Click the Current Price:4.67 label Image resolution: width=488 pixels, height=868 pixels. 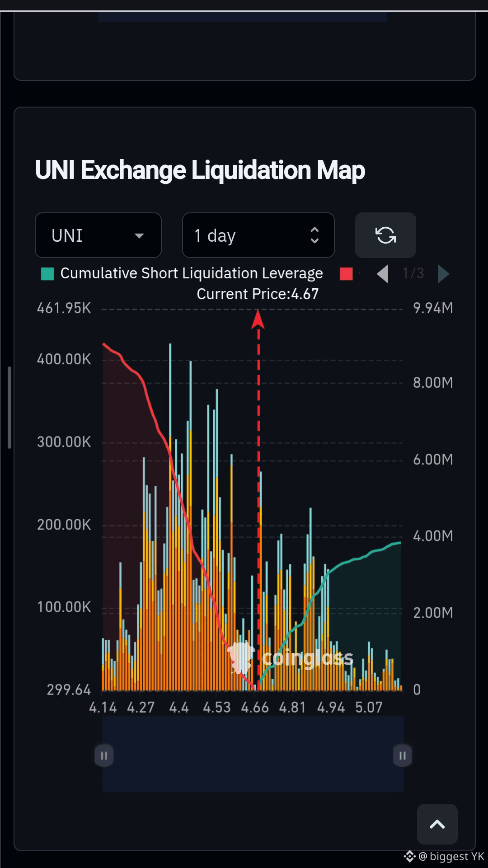click(258, 294)
